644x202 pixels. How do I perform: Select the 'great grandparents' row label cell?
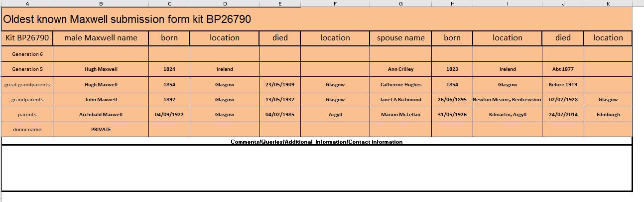(27, 85)
